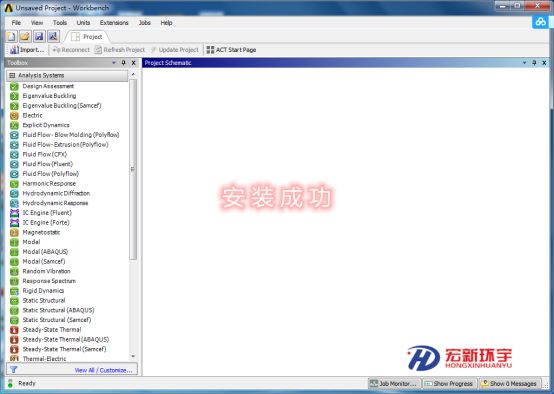554x394 pixels.
Task: Select the Hydrodynamic Diffraction icon
Action: tap(14, 193)
